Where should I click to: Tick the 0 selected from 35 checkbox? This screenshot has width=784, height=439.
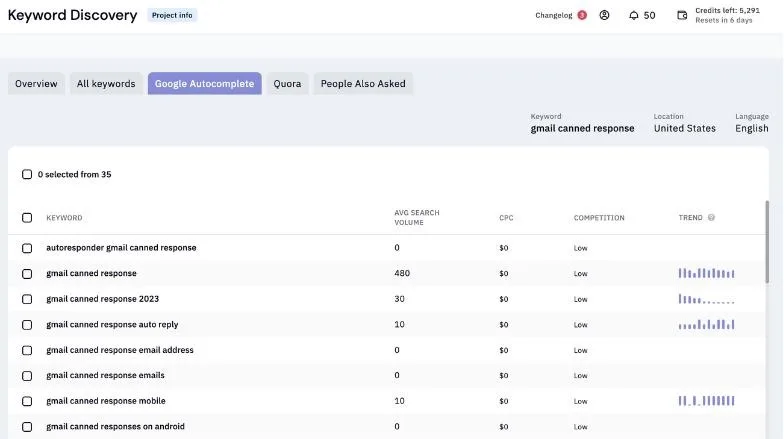pyautogui.click(x=27, y=174)
